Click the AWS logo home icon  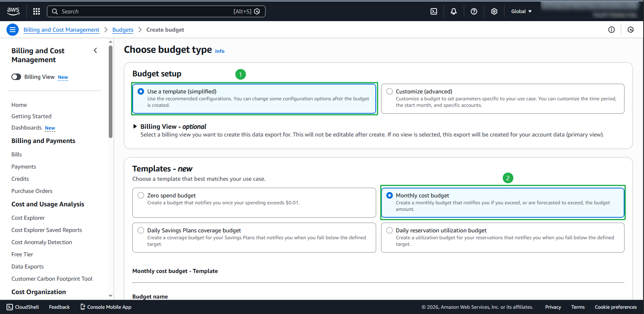13,11
